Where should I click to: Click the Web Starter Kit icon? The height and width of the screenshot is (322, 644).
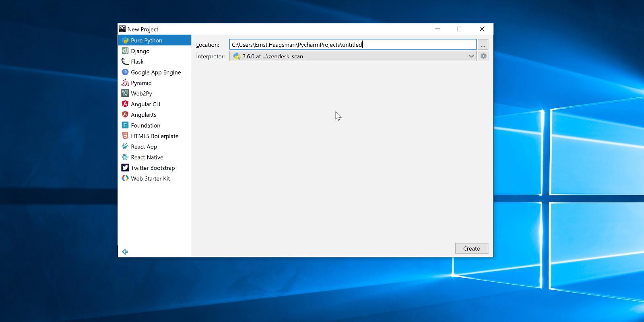125,178
